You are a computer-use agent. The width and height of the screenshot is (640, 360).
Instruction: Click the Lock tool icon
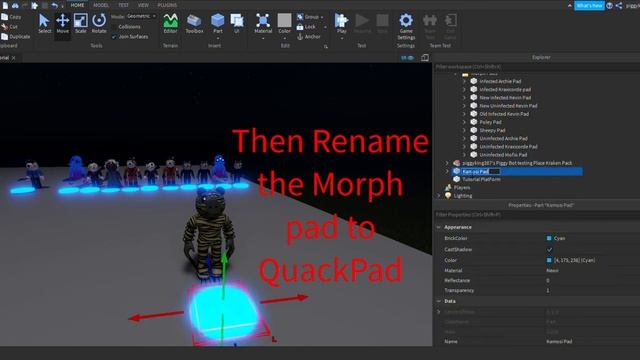click(x=300, y=27)
